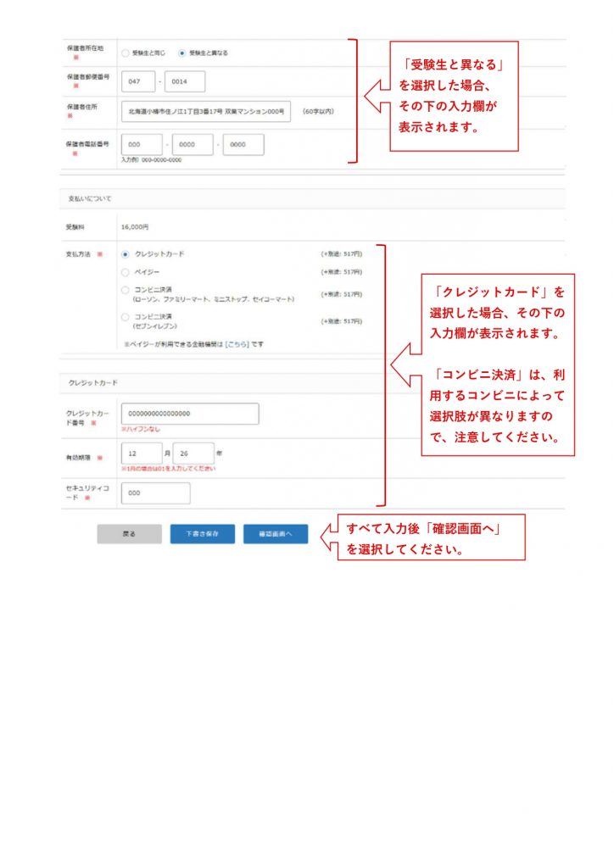Click the 有効期限 month field
Screen dimensions: 614x868
tap(141, 453)
